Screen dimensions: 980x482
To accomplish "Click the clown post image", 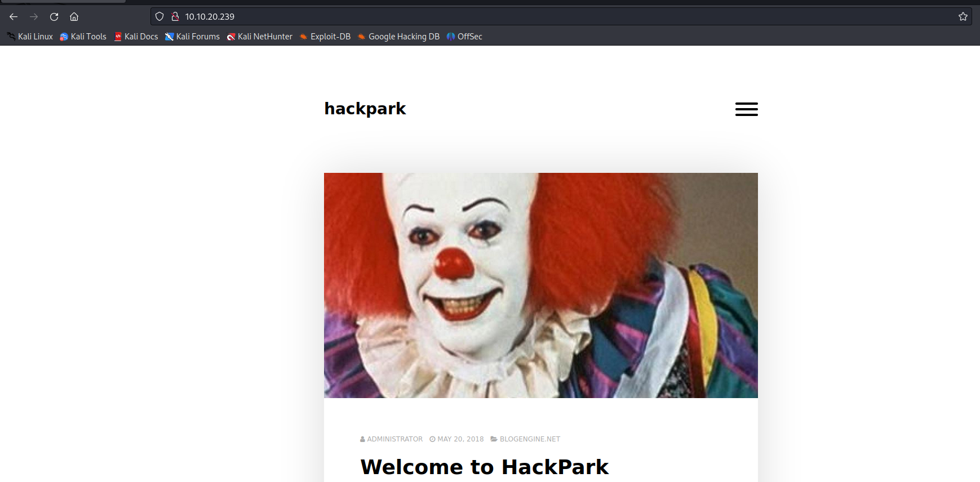I will [x=541, y=285].
